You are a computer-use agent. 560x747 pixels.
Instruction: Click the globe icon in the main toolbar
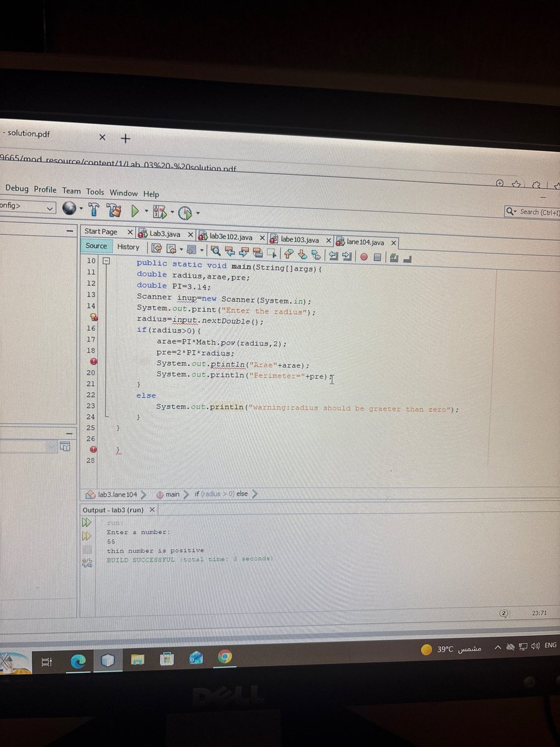pyautogui.click(x=69, y=209)
